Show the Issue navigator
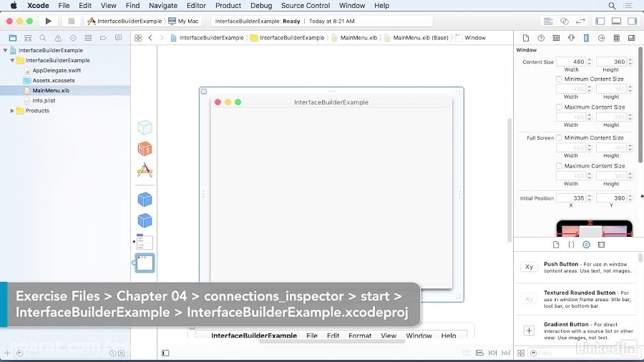This screenshot has height=362, width=644. [58, 38]
